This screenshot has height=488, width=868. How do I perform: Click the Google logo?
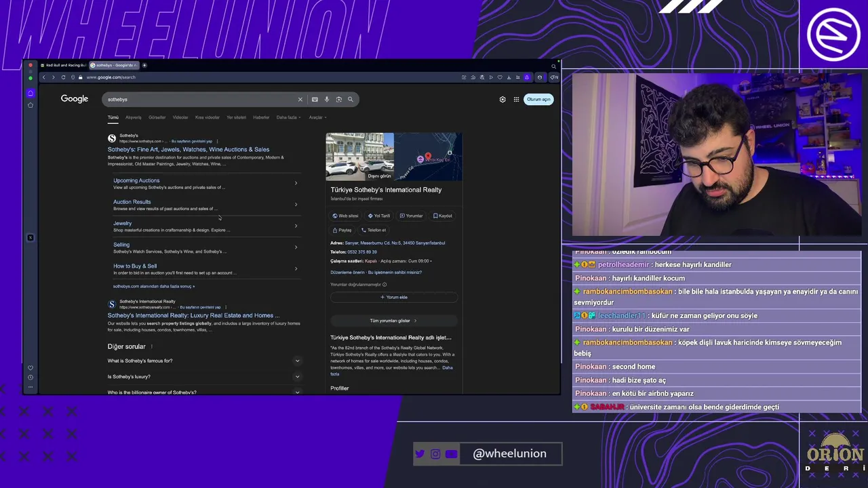pos(75,99)
